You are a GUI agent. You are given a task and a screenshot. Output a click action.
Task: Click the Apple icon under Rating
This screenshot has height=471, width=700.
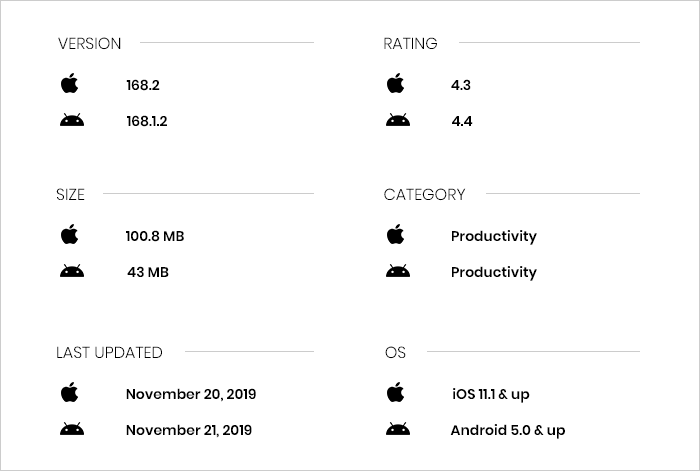396,84
